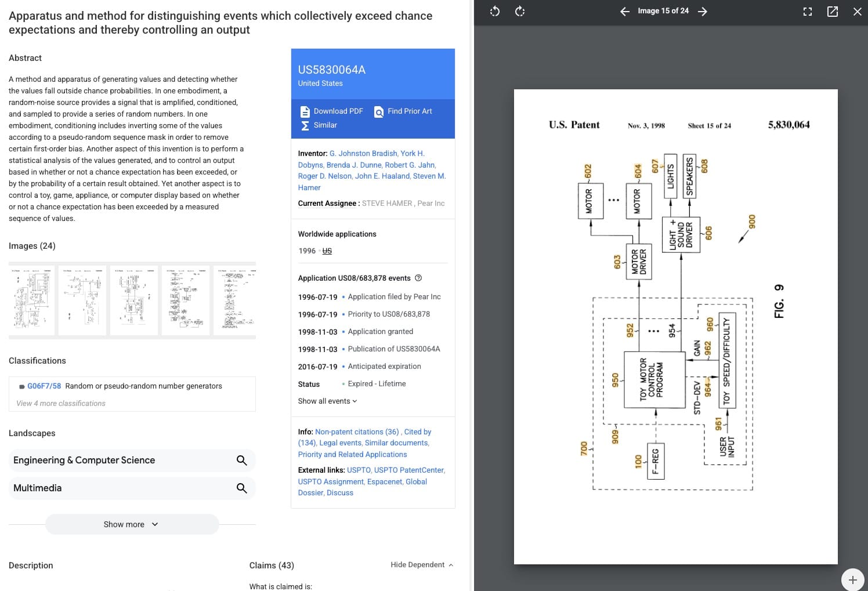The image size is (868, 591).
Task: Select patent number US5830064A heading
Action: (x=332, y=70)
